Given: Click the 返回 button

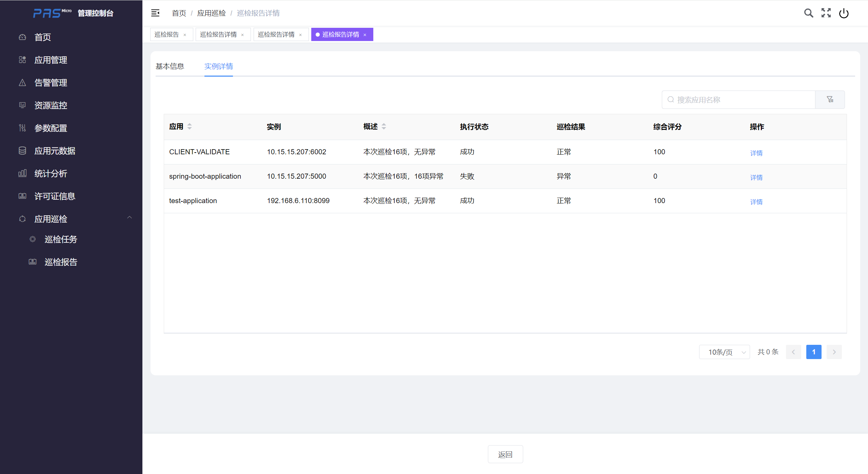Looking at the screenshot, I should click(x=505, y=454).
